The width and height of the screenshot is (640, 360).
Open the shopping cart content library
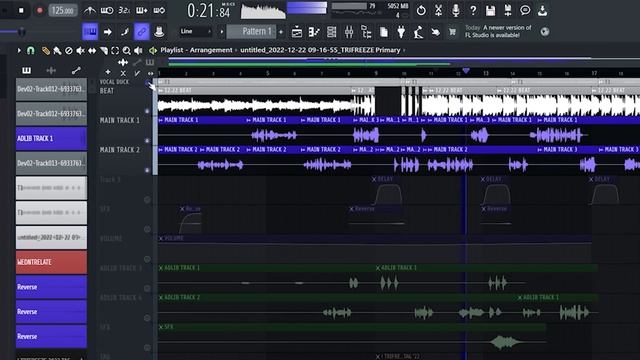452,31
